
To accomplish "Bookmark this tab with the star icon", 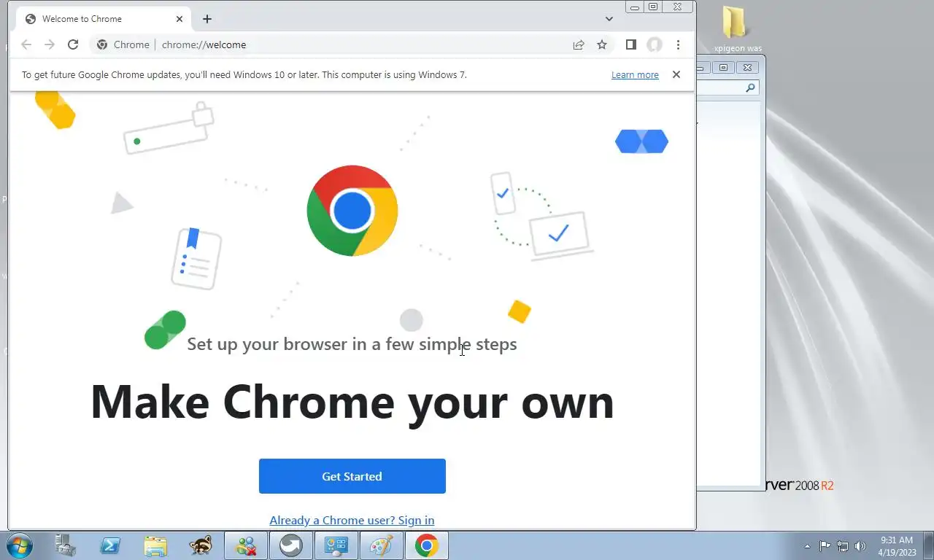I will pyautogui.click(x=602, y=44).
